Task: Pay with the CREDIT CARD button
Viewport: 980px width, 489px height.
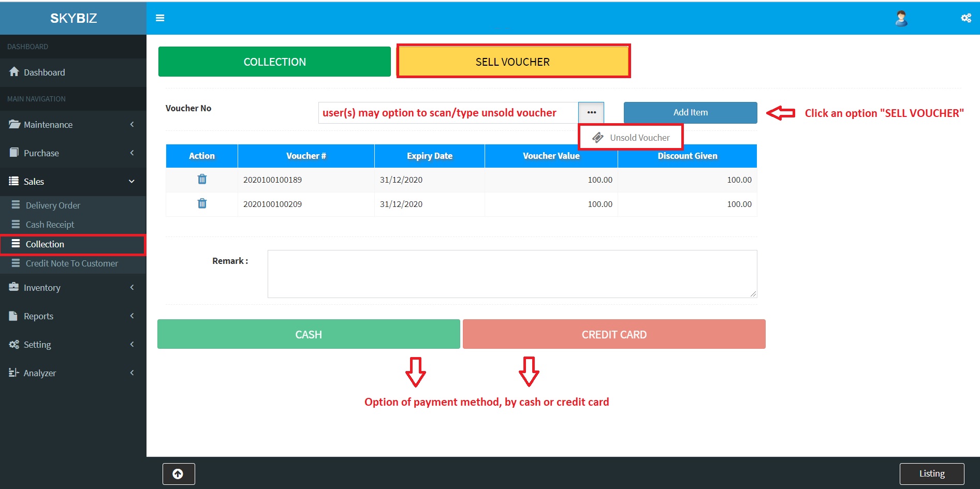Action: click(x=614, y=334)
